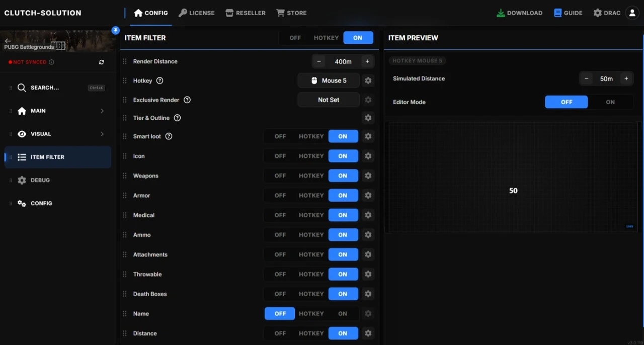The image size is (644, 345).
Task: Decrease Simulated Distance with minus button
Action: 586,78
